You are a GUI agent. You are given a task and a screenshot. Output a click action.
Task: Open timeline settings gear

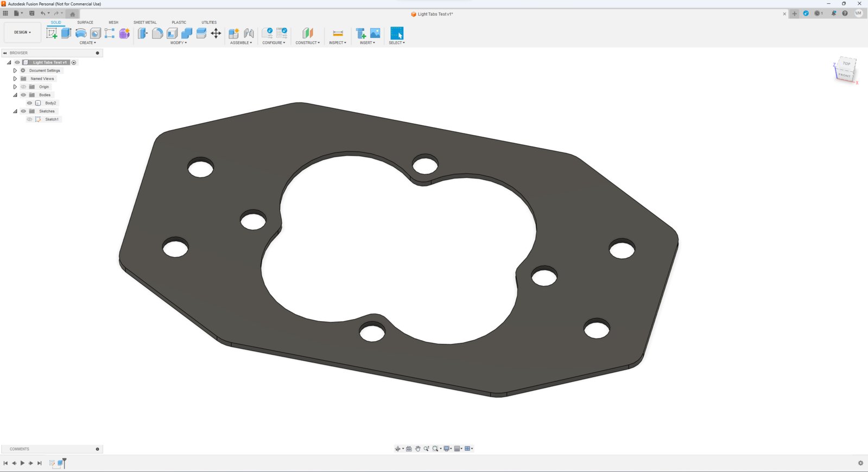pyautogui.click(x=860, y=463)
